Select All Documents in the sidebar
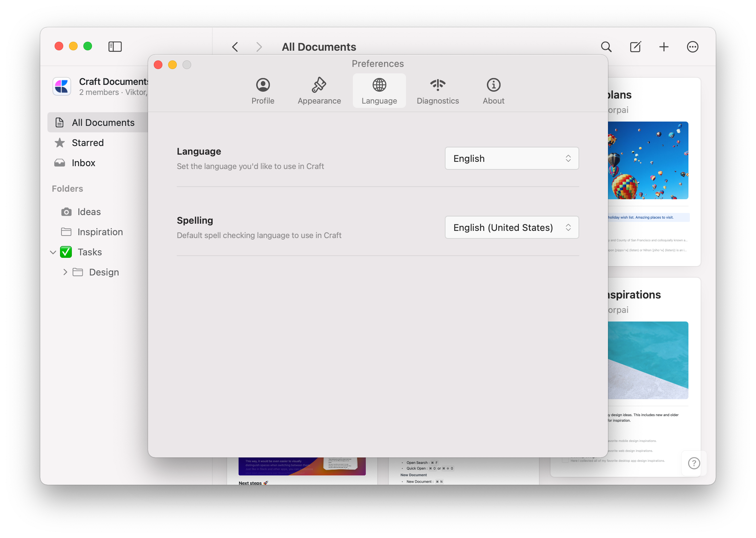 (x=103, y=122)
